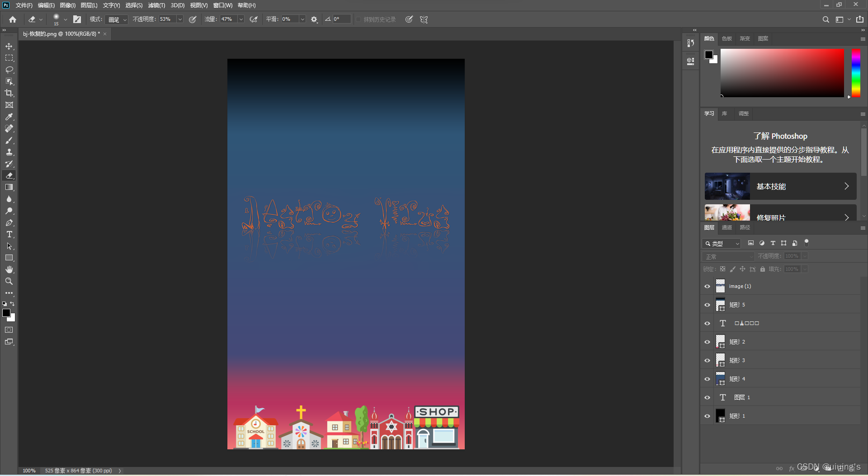868x476 pixels.
Task: Select the Hand tool
Action: (x=9, y=270)
